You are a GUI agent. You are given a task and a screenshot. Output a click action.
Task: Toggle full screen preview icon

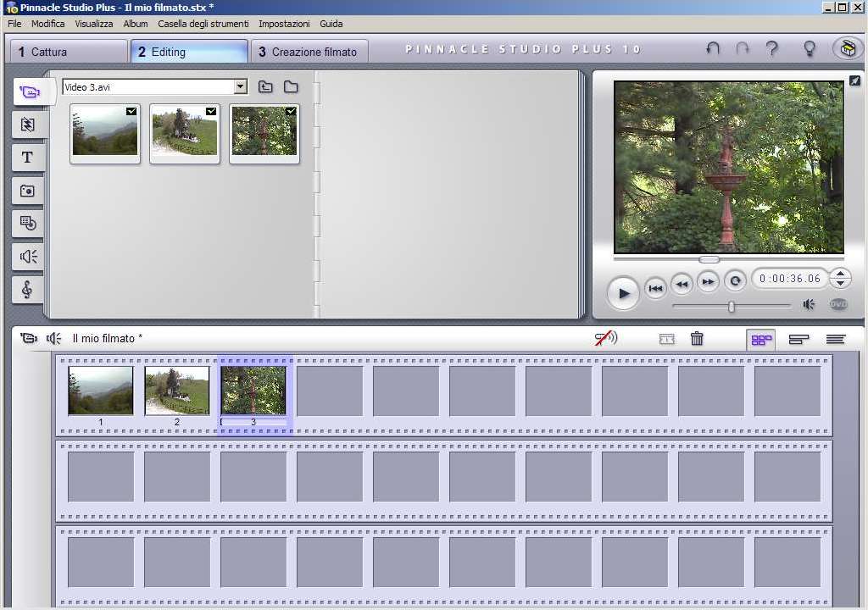click(854, 80)
